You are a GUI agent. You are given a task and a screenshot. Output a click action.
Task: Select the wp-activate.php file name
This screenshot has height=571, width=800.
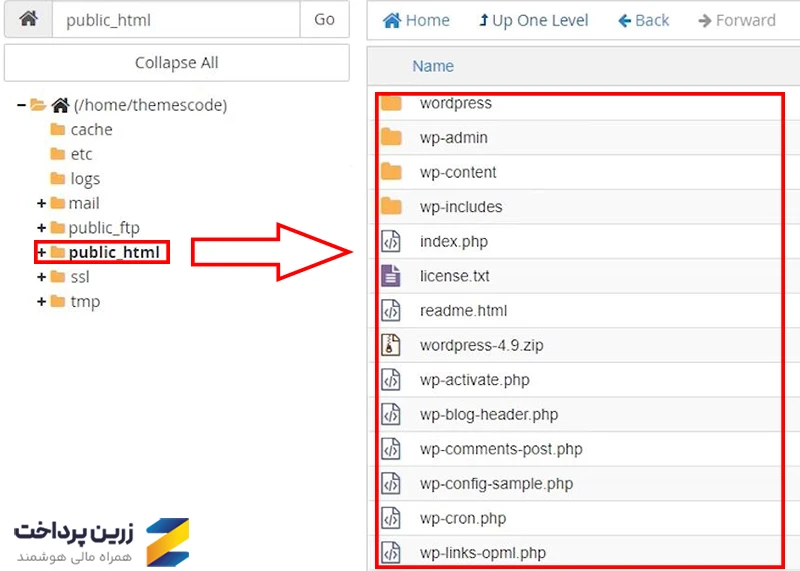(474, 380)
